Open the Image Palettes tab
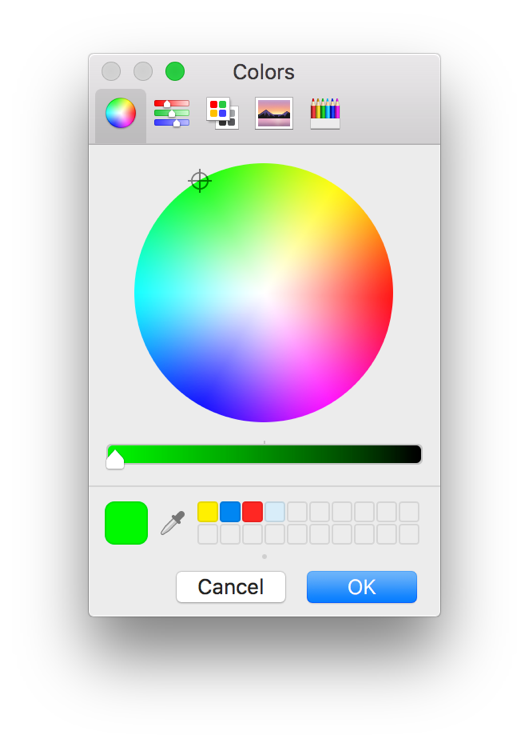The width and height of the screenshot is (529, 747). tap(274, 113)
